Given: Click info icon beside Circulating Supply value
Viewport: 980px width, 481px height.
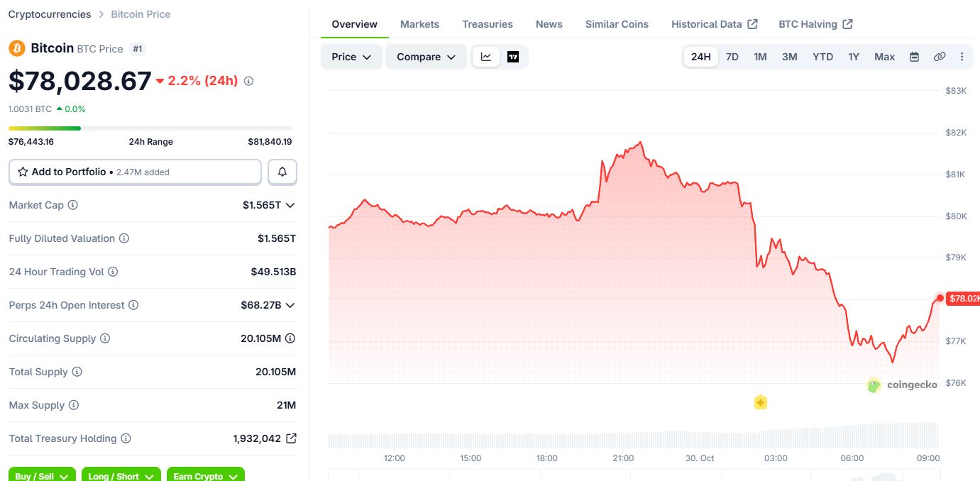Looking at the screenshot, I should click(290, 338).
